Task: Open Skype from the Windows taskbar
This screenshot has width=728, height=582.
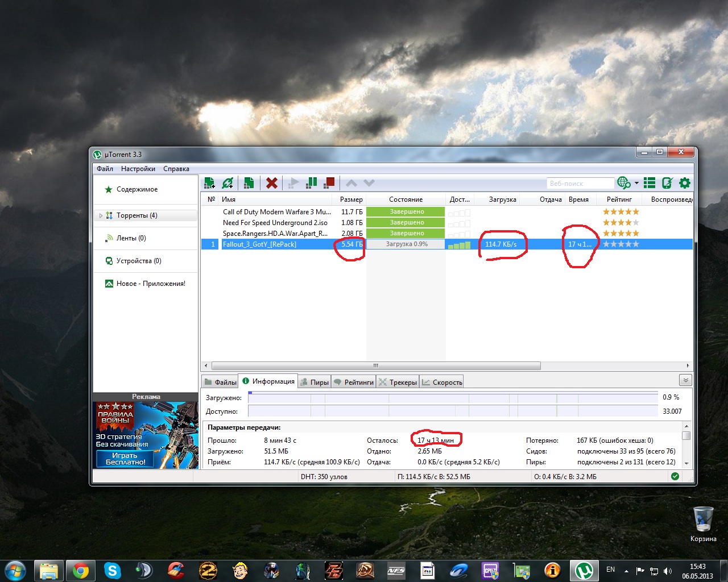Action: coord(113,570)
